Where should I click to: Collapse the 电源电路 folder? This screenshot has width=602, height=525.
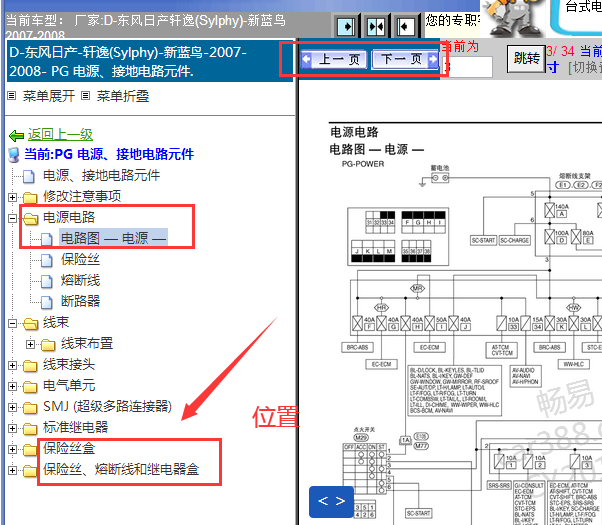tap(12, 218)
